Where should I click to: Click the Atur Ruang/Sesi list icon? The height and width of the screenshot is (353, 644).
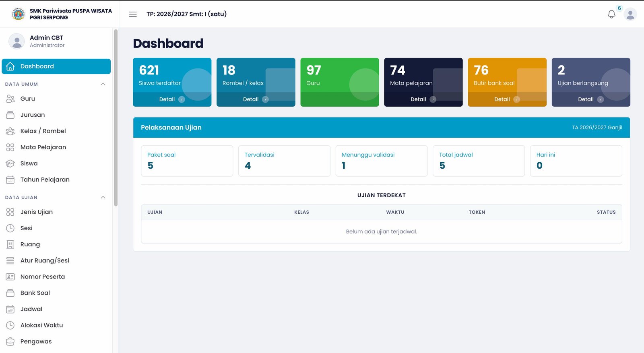click(x=10, y=260)
